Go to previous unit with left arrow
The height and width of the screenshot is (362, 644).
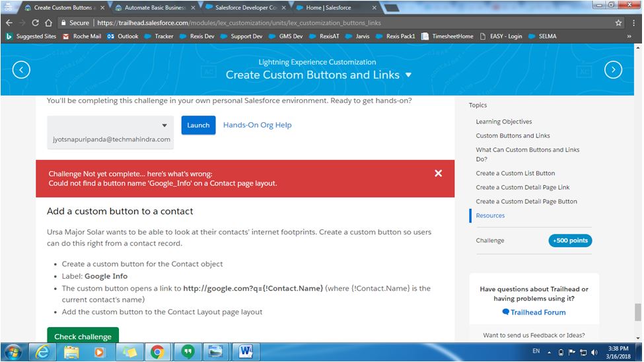tap(21, 69)
